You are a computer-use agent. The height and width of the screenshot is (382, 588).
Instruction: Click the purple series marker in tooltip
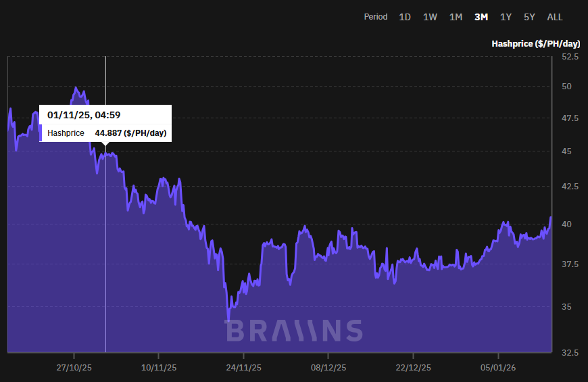41,133
